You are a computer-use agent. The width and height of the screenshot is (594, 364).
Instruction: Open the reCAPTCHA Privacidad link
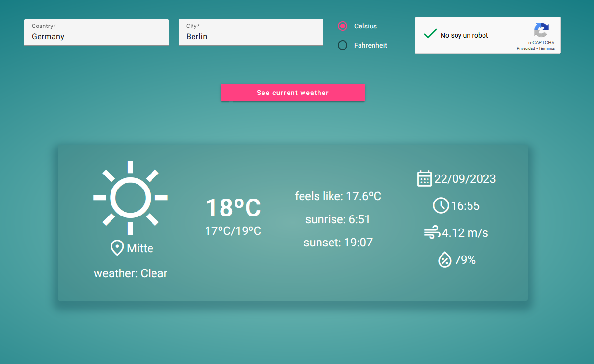click(x=525, y=48)
